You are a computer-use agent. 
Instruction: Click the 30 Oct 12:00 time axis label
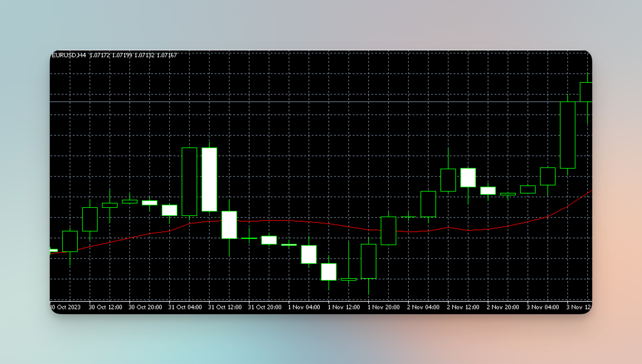(105, 307)
